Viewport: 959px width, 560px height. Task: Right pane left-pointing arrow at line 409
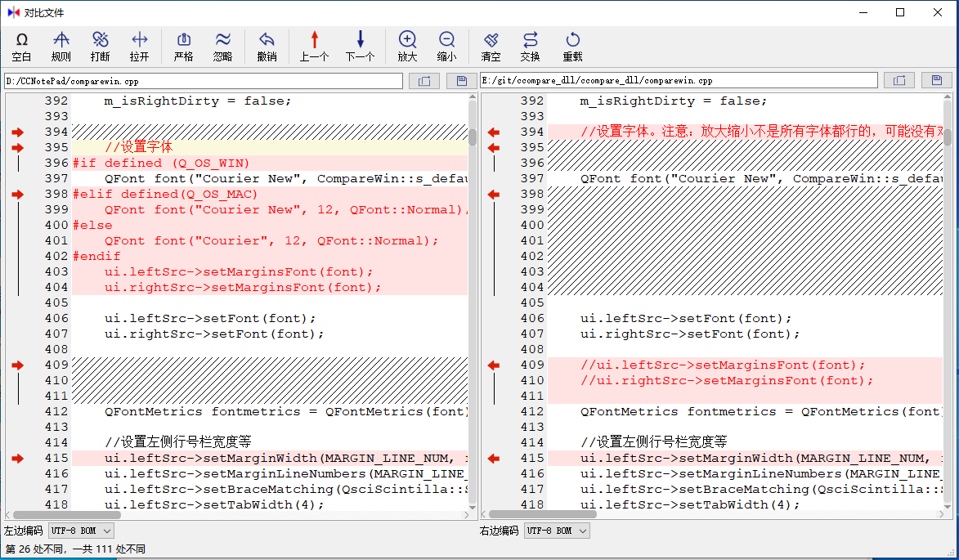pos(494,365)
